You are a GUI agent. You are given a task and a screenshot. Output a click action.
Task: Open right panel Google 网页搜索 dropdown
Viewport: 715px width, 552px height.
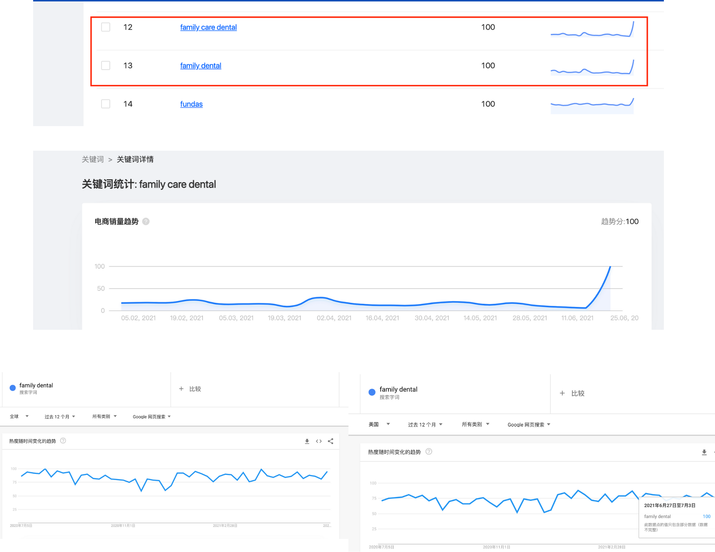coord(529,424)
